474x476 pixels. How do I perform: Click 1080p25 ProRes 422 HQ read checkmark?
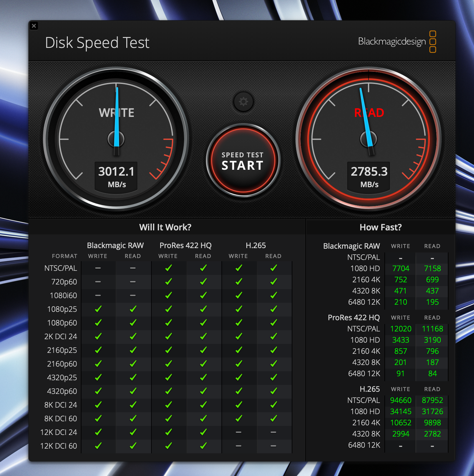(203, 309)
